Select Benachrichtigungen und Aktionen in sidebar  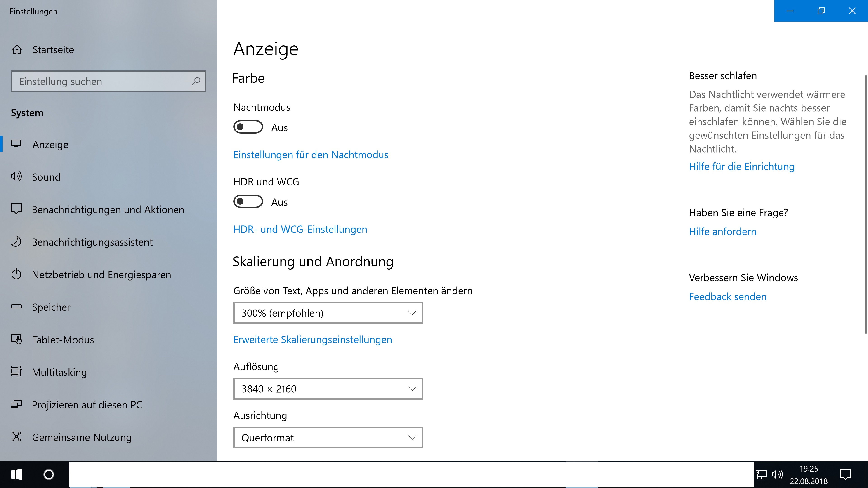pyautogui.click(x=108, y=209)
